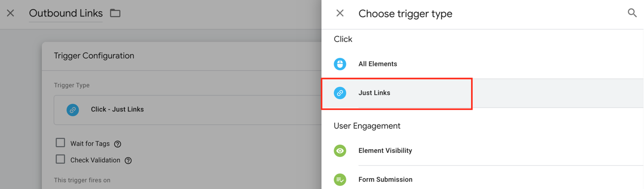
Task: Click the Just Links chain icon
Action: tap(340, 93)
